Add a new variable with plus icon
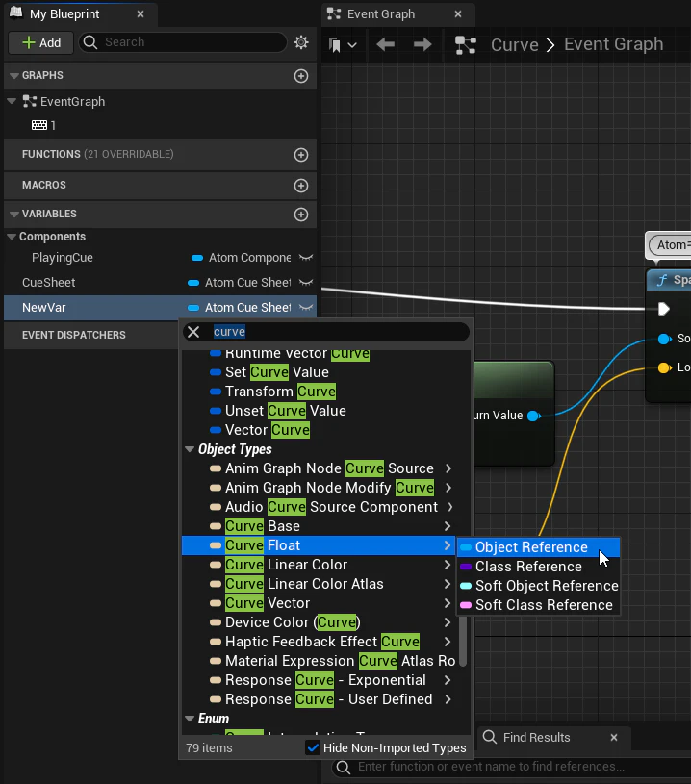The image size is (691, 784). (x=300, y=215)
